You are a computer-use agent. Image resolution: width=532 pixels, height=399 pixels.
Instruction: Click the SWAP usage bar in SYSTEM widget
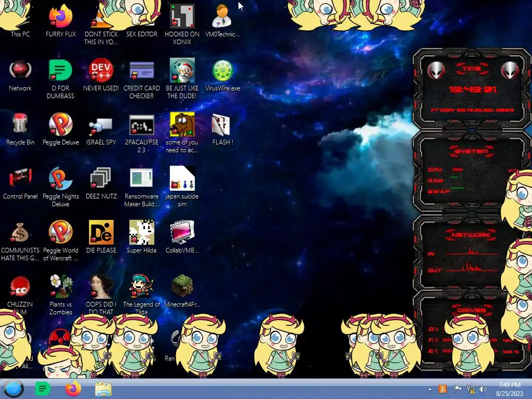click(457, 188)
